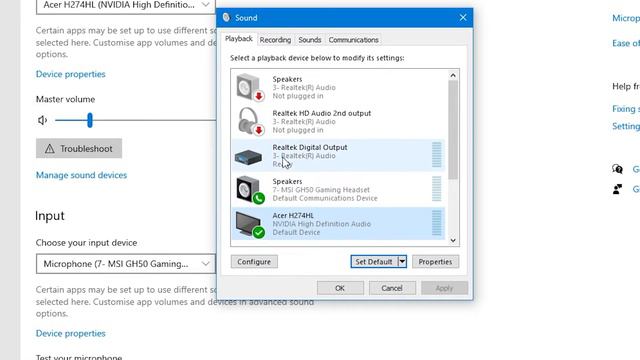Click '7- MSI GH50 Gaming Headset' text

(x=321, y=190)
